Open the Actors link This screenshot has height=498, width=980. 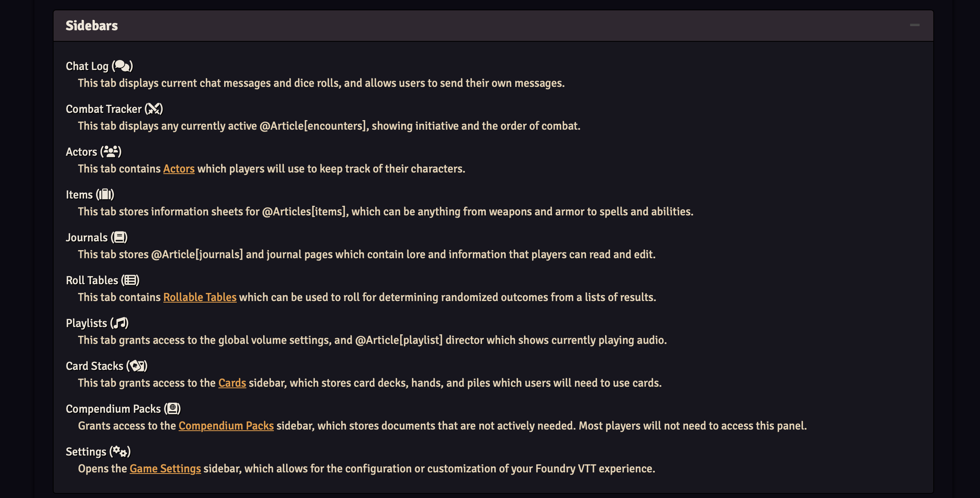coord(179,168)
